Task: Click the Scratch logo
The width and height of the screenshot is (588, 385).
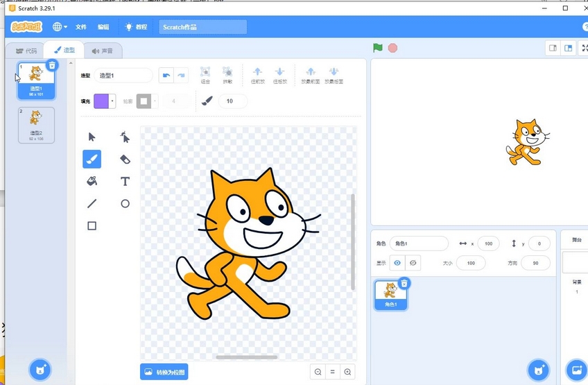Action: point(26,26)
